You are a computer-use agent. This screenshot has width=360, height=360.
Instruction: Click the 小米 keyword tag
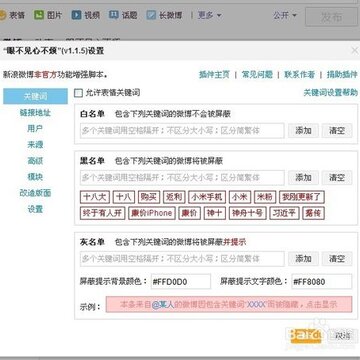(240, 197)
